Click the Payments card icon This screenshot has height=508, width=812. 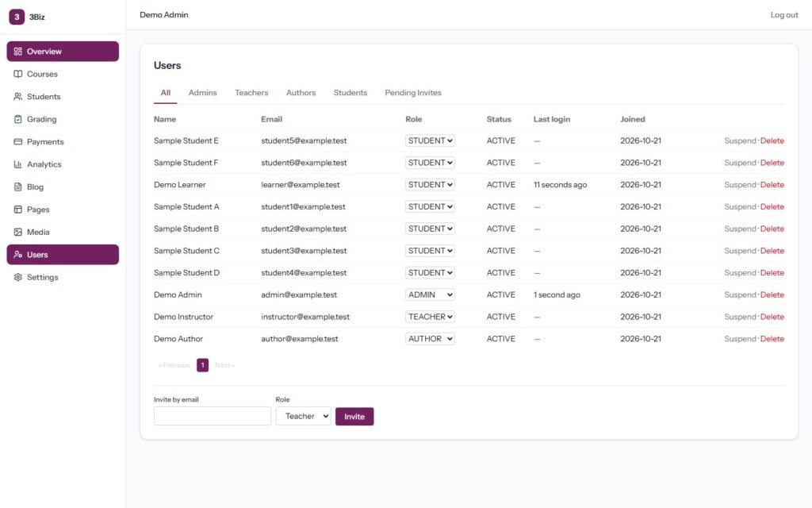(17, 141)
